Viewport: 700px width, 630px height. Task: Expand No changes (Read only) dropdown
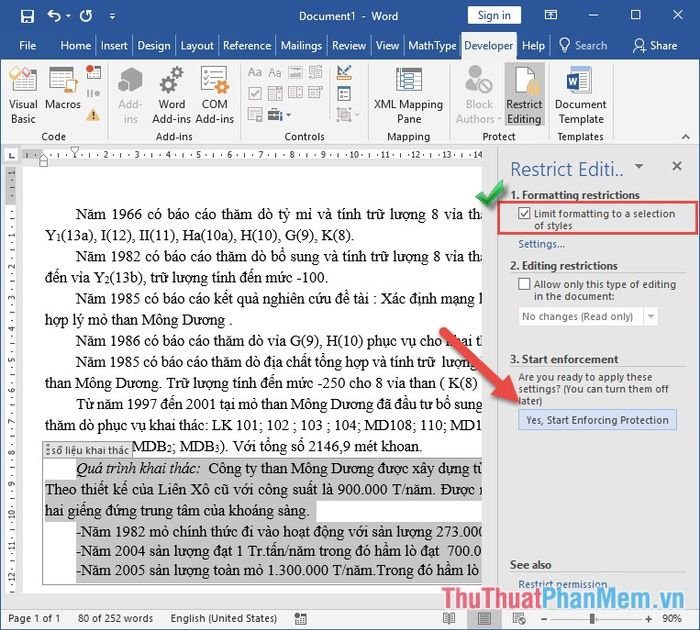tap(651, 317)
